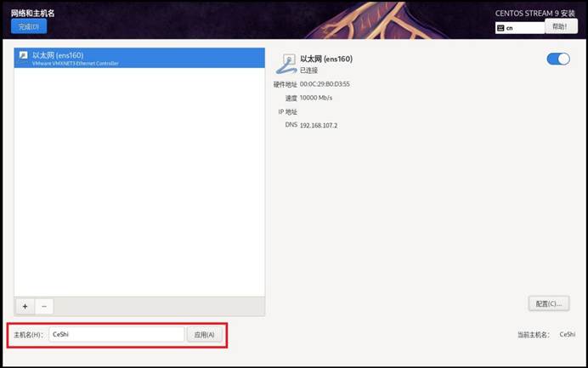Click the 已连接 connected status text
588x368 pixels.
(308, 71)
